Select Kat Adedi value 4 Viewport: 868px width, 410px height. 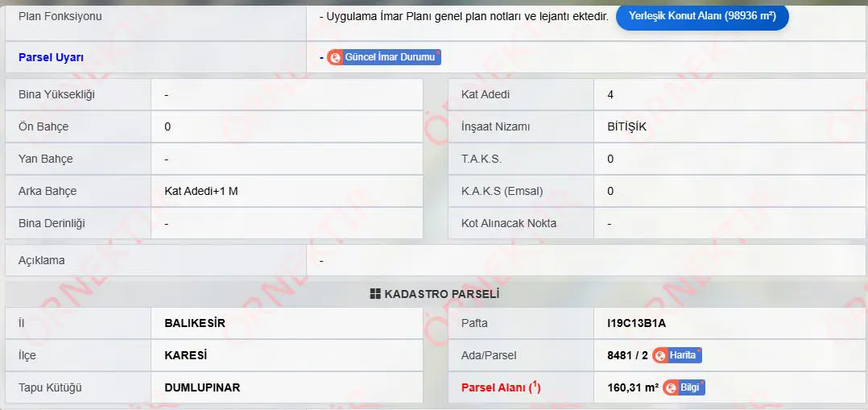[610, 94]
